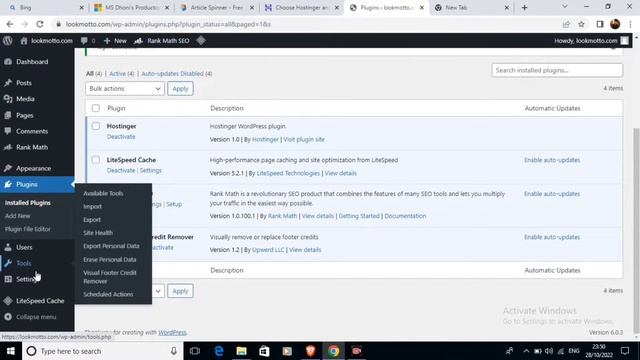Filter plugins by Active (4)
The height and width of the screenshot is (360, 640).
(x=122, y=73)
